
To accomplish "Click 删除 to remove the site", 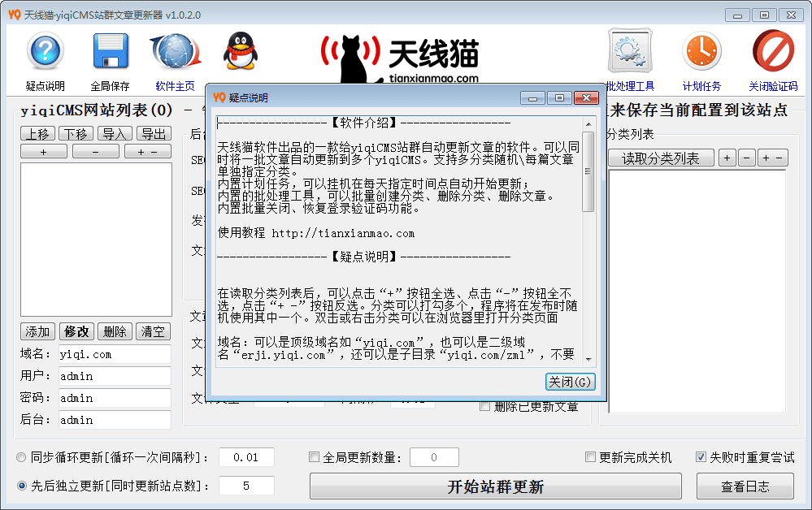I will click(x=115, y=331).
